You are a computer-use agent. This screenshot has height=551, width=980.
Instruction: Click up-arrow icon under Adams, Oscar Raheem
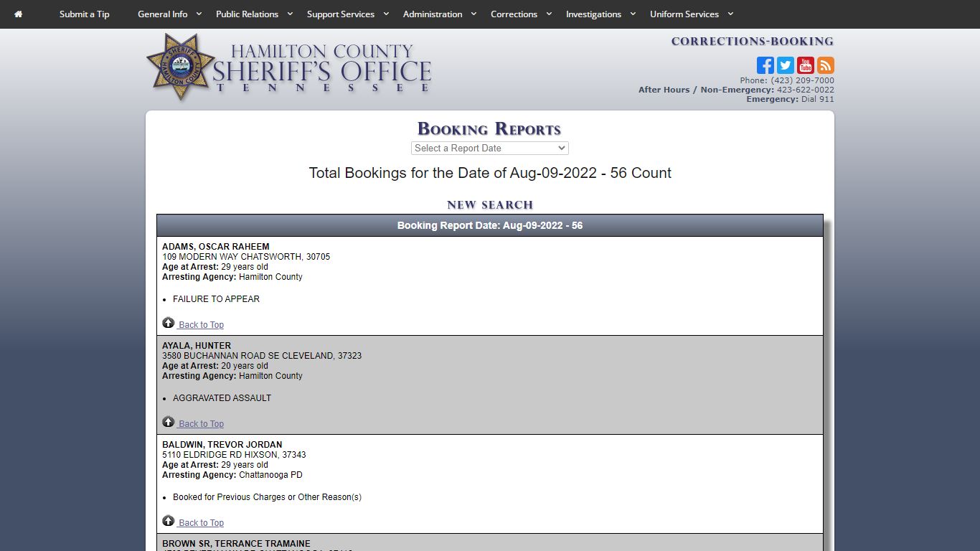[x=169, y=323]
